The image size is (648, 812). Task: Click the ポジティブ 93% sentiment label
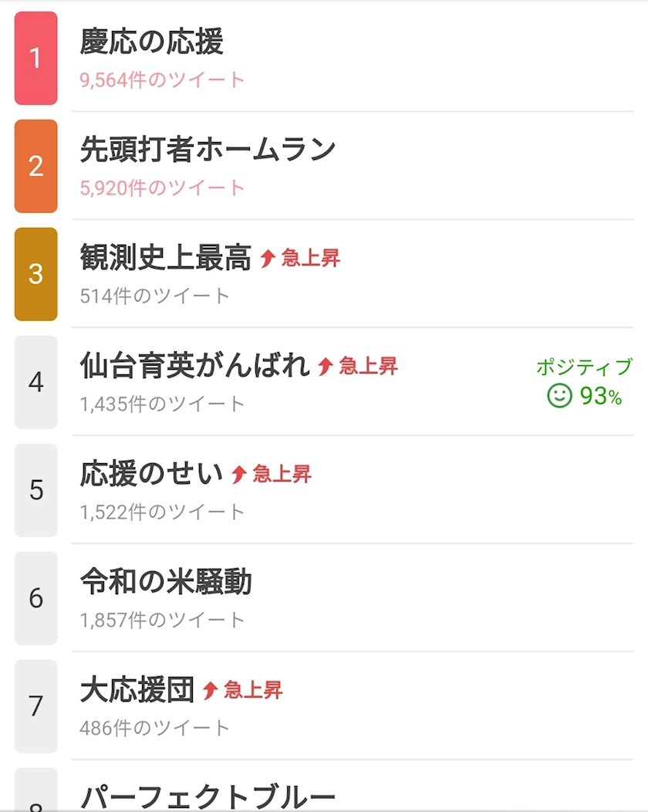tap(584, 382)
